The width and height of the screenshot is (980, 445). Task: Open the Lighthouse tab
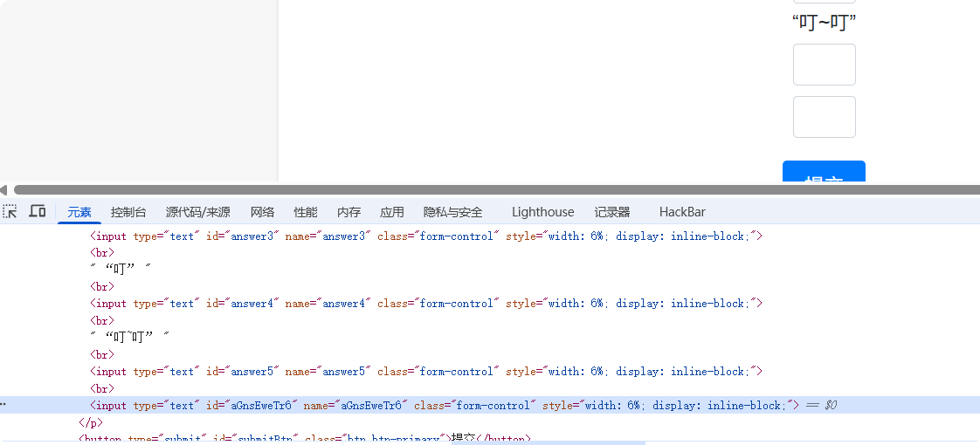pyautogui.click(x=542, y=212)
